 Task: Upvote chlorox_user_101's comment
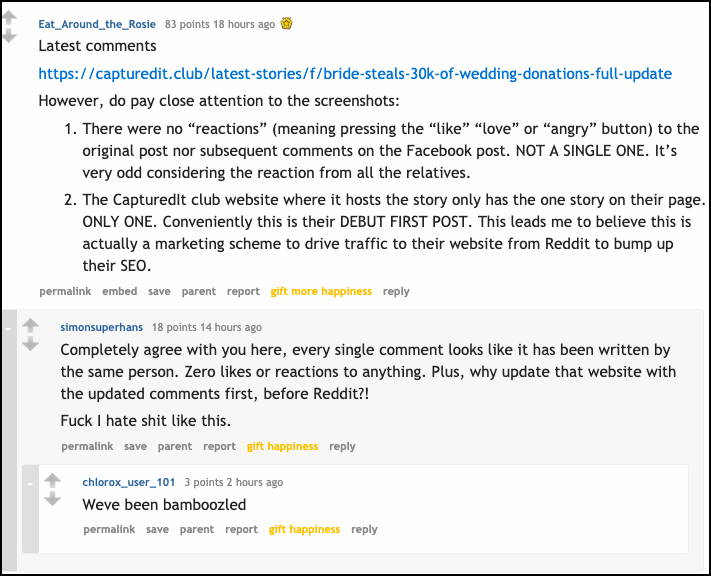tap(52, 481)
